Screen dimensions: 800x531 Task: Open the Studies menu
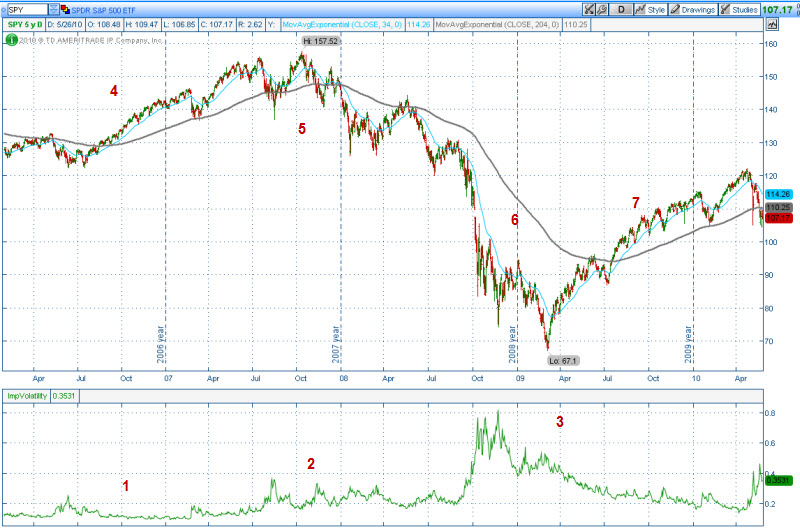[x=739, y=9]
